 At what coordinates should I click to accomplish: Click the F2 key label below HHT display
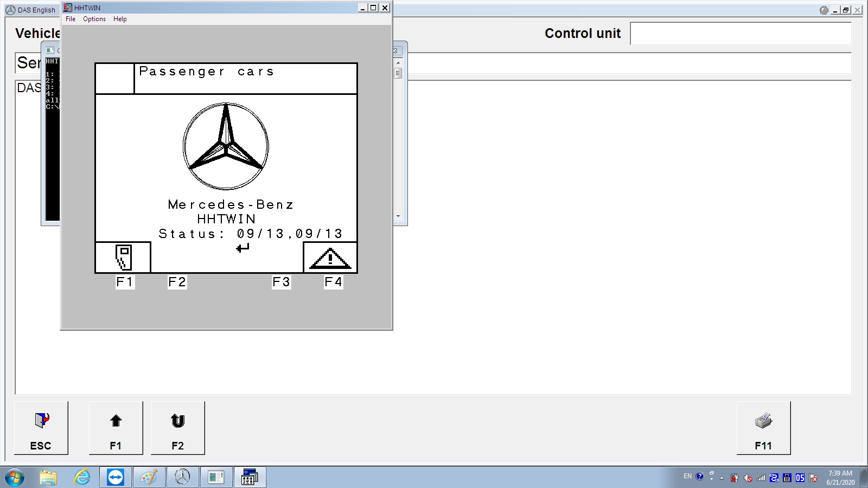click(x=177, y=282)
